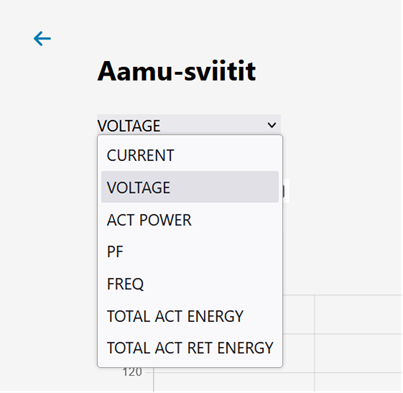Go back using the blue arrow
This screenshot has width=403, height=393.
42,39
